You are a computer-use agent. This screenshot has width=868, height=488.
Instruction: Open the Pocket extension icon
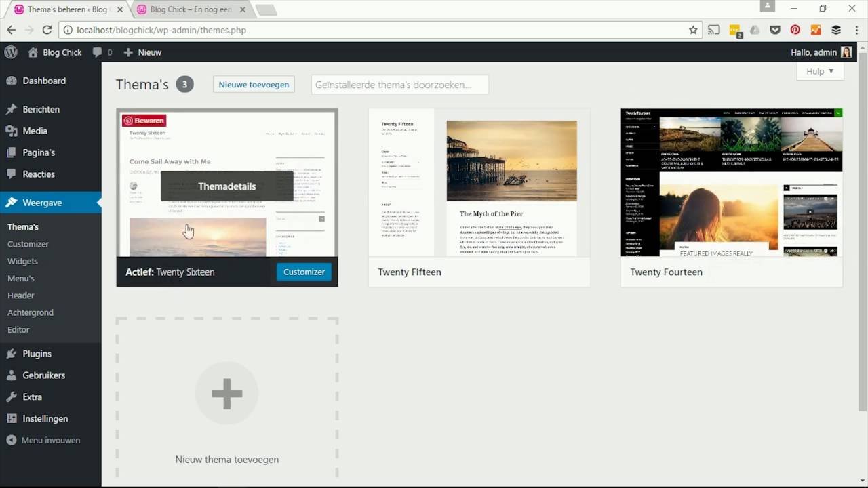click(775, 30)
